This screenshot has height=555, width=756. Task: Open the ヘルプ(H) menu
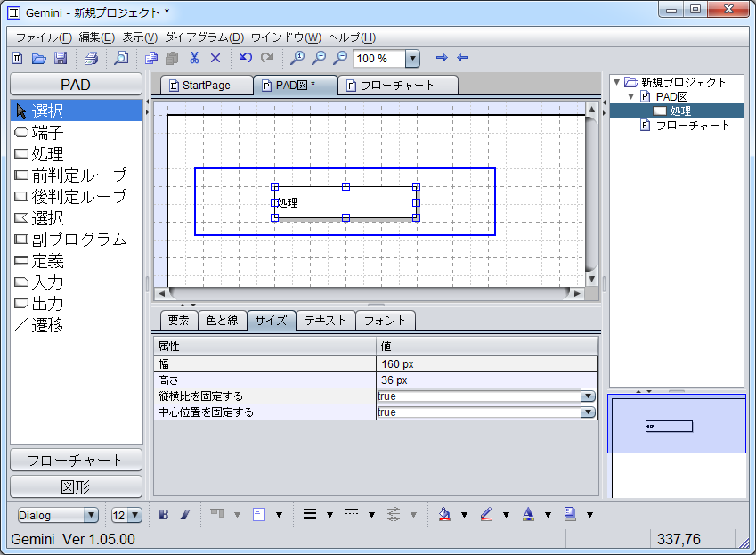[352, 37]
